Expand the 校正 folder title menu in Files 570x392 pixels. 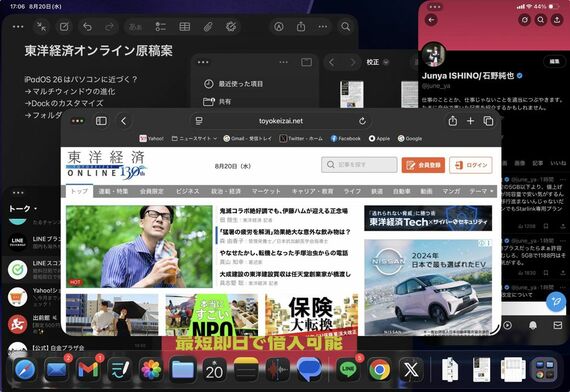coord(377,62)
